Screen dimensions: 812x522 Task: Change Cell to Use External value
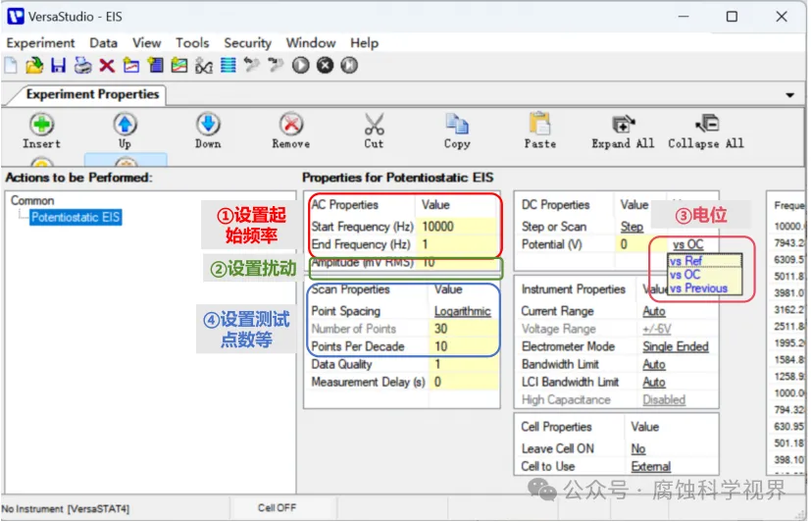tap(651, 466)
